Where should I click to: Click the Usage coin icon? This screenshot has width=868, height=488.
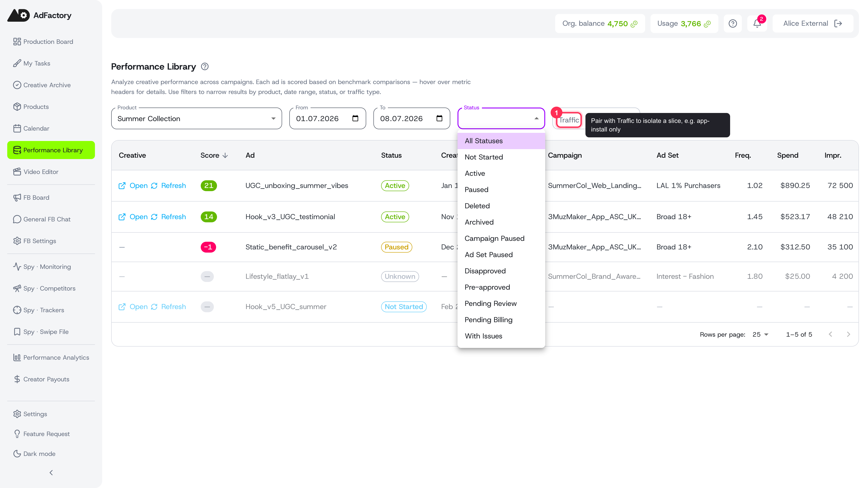pyautogui.click(x=707, y=24)
